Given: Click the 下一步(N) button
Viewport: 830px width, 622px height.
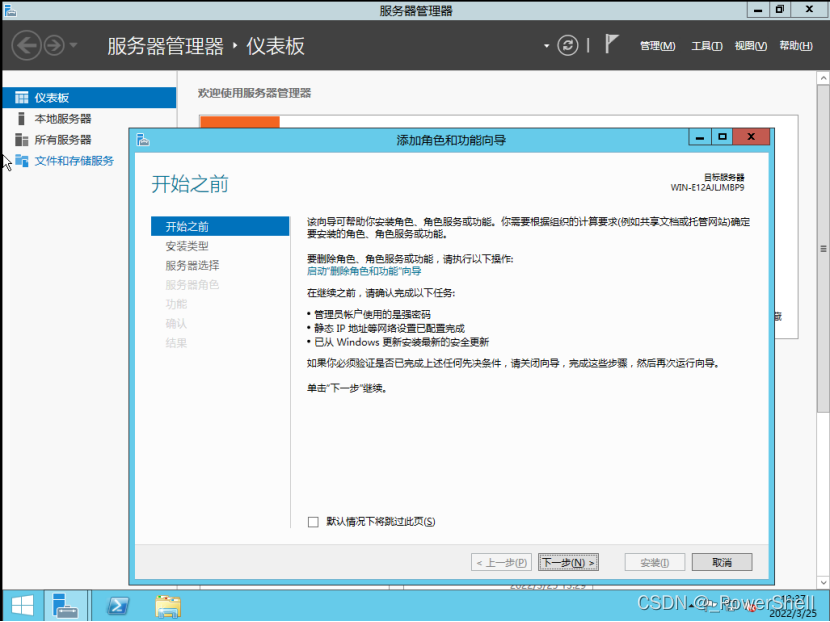Looking at the screenshot, I should click(x=568, y=563).
